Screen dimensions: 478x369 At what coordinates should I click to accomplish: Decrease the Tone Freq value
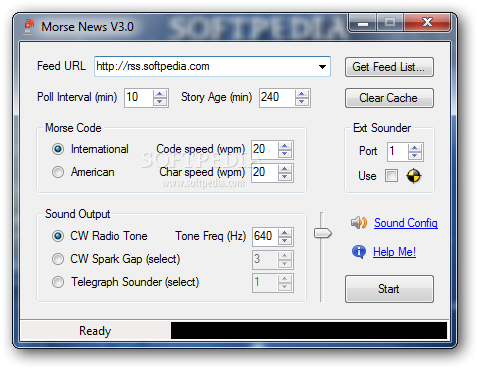click(285, 241)
